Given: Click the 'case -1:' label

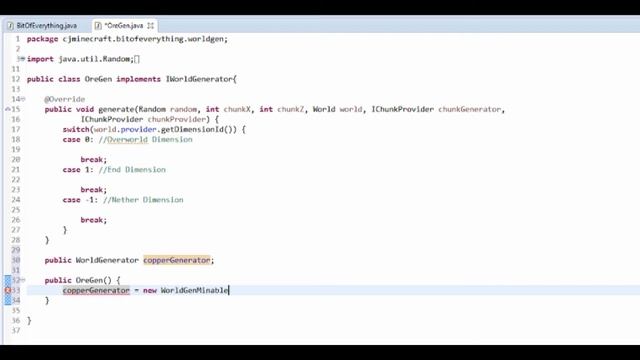Looking at the screenshot, I should tap(80, 200).
